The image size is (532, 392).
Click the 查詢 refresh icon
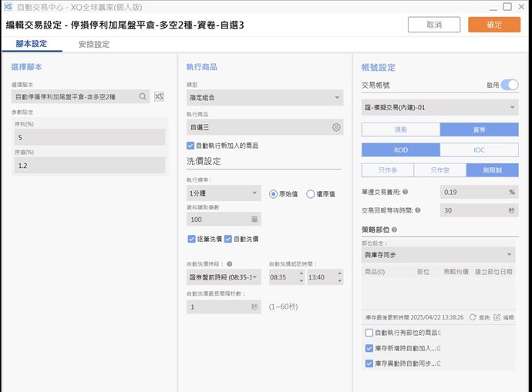[472, 317]
